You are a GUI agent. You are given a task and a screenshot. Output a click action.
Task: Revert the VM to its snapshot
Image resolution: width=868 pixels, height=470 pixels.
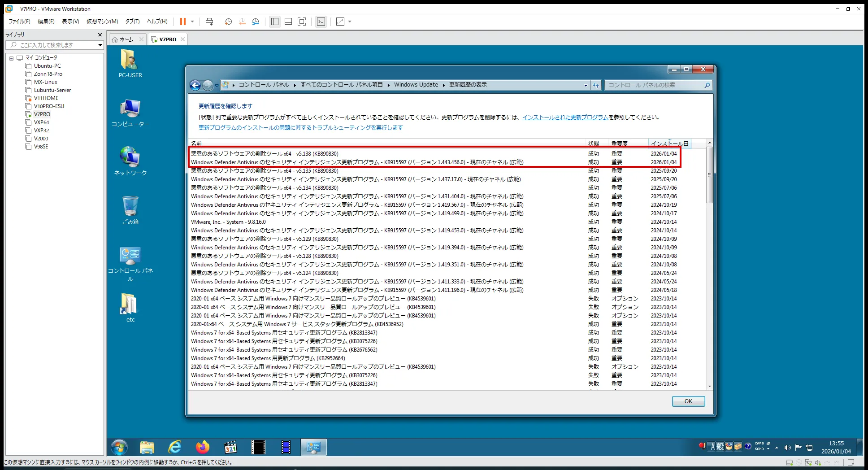click(242, 22)
